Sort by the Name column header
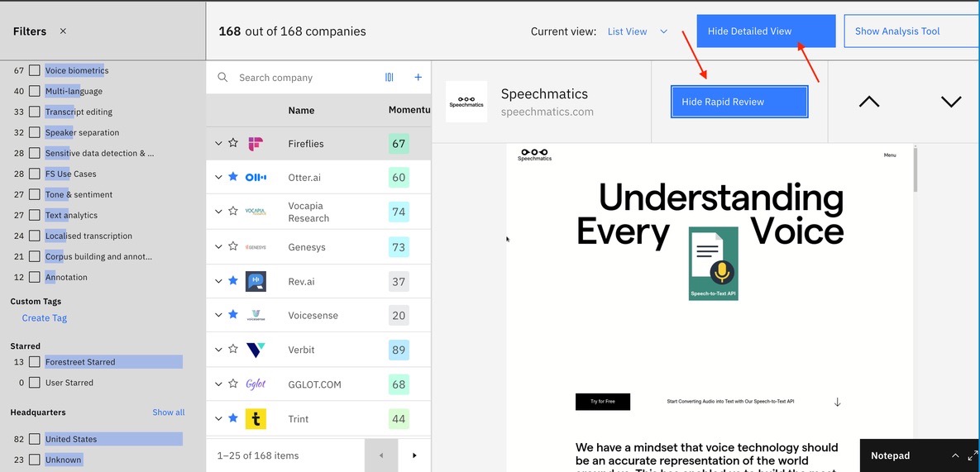This screenshot has height=472, width=980. 301,111
